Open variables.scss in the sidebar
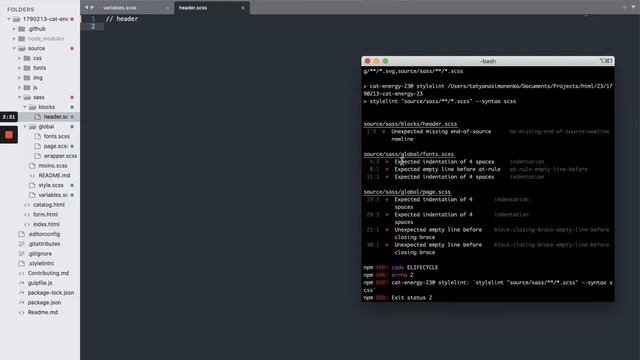 tap(53, 195)
